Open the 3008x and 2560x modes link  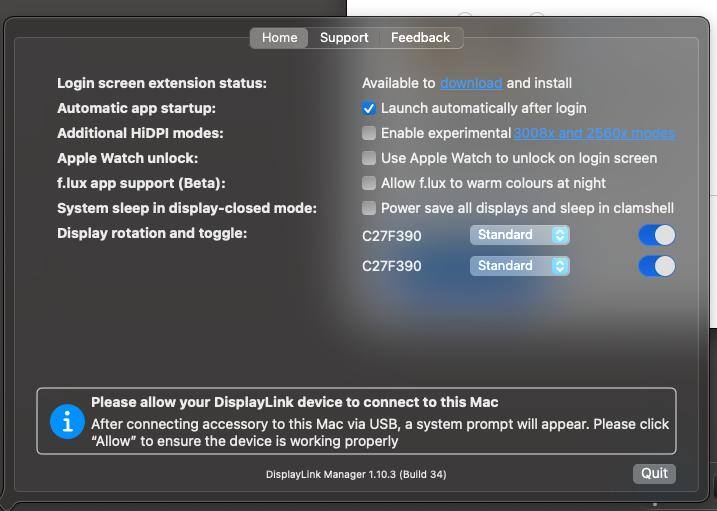[x=594, y=133]
